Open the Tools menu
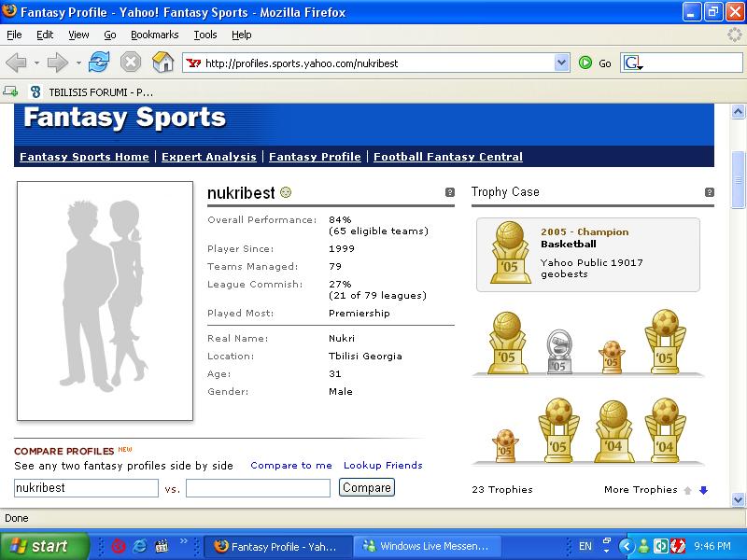The width and height of the screenshot is (747, 560). (205, 35)
